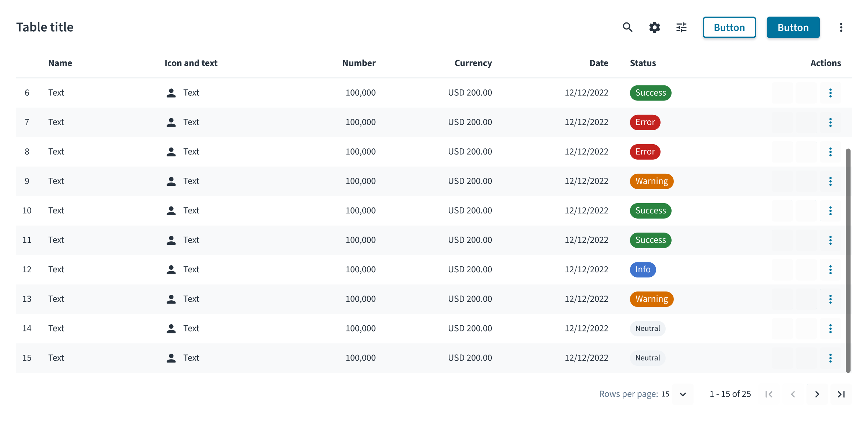Open row 9 actions kebab menu
This screenshot has height=421, width=868.
pos(830,181)
